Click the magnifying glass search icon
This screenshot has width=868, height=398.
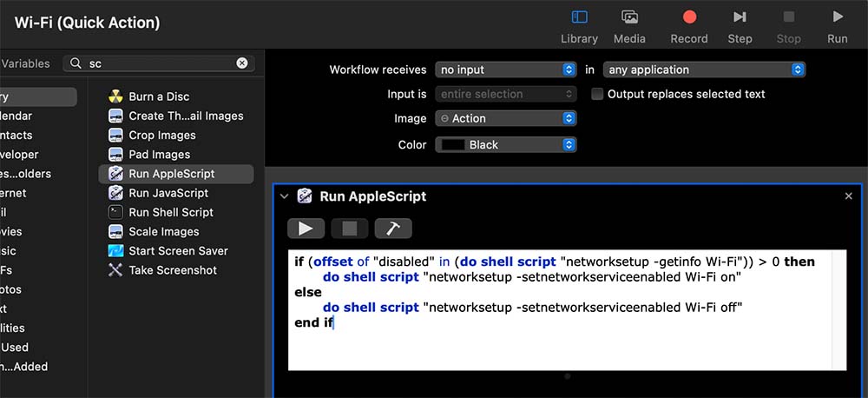pyautogui.click(x=76, y=63)
